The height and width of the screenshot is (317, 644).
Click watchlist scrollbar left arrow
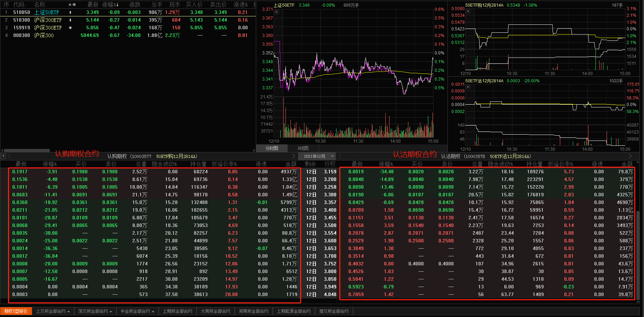(2, 151)
